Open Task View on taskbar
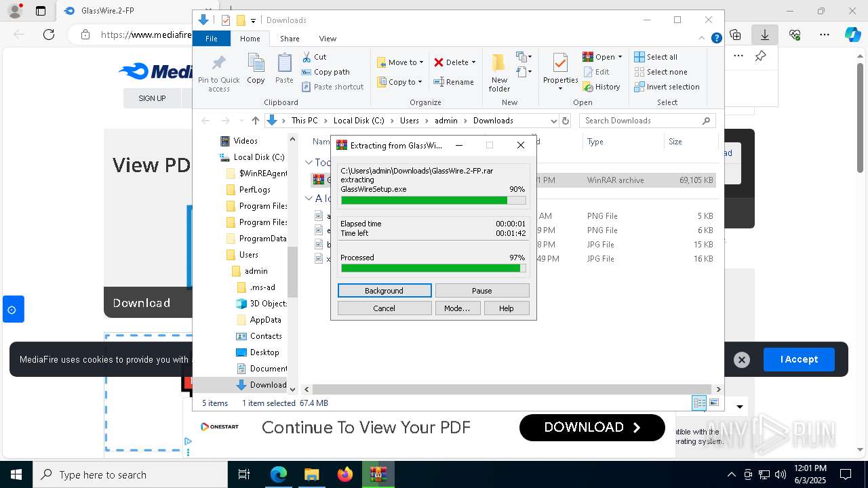This screenshot has height=488, width=868. 244,474
